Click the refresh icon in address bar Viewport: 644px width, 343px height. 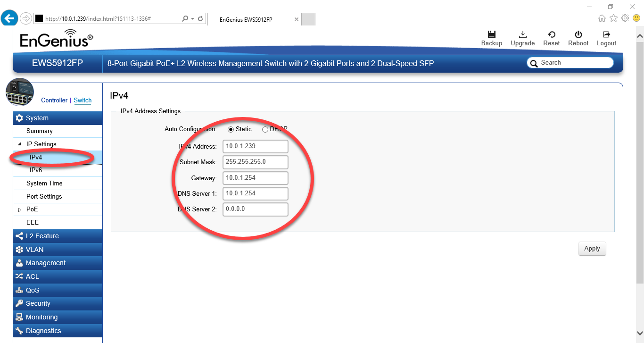click(x=200, y=19)
